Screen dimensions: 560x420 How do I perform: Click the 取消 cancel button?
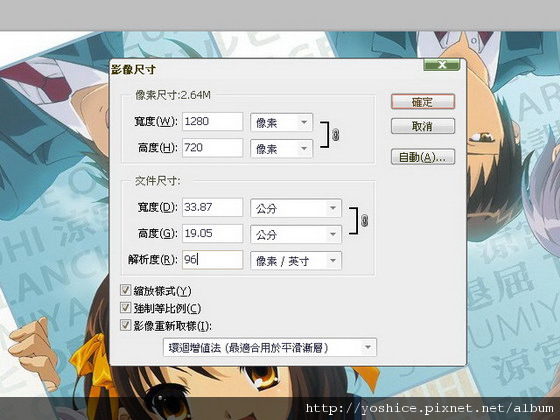tap(423, 126)
